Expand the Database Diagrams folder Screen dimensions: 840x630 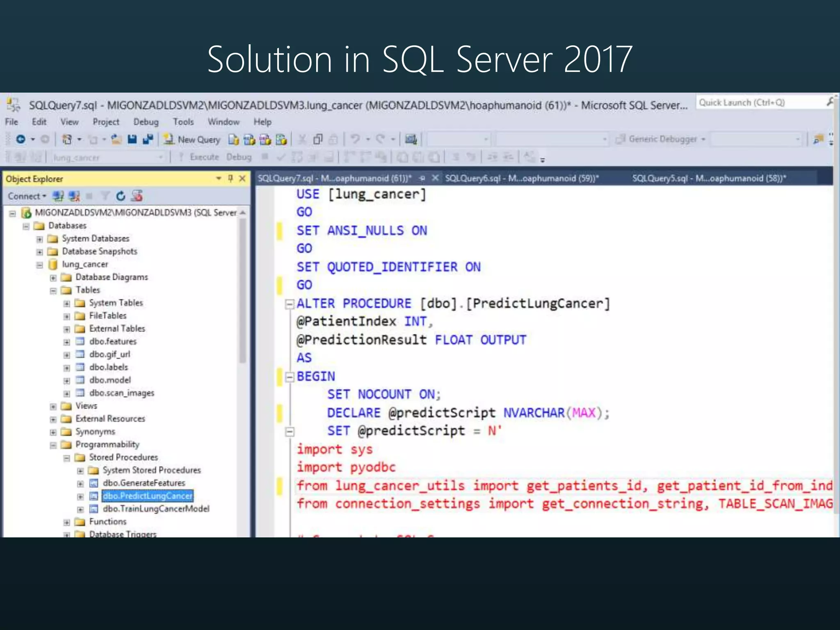[x=53, y=278]
